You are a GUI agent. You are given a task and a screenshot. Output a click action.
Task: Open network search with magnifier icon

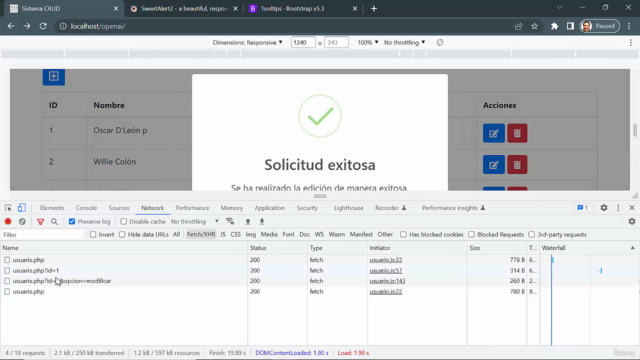point(54,221)
